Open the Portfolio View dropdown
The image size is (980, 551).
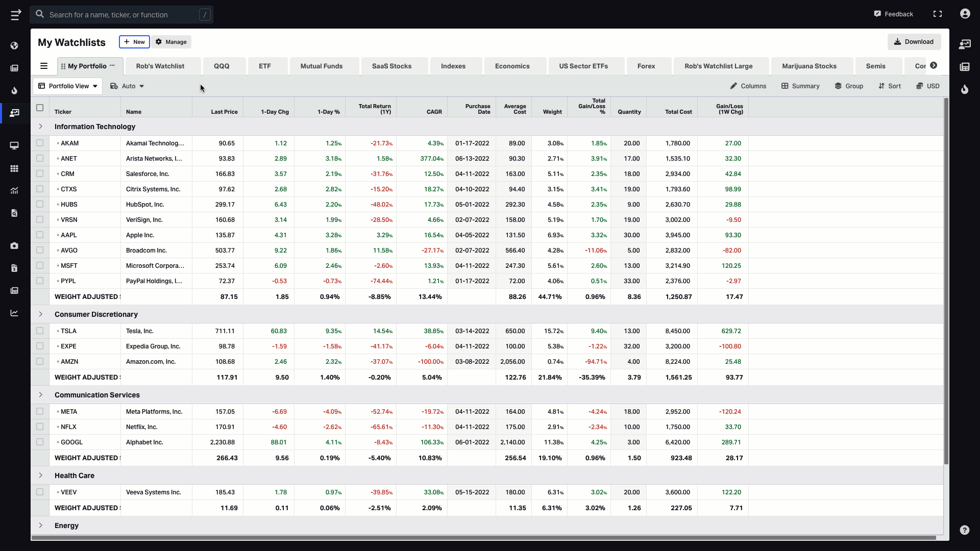click(x=67, y=85)
